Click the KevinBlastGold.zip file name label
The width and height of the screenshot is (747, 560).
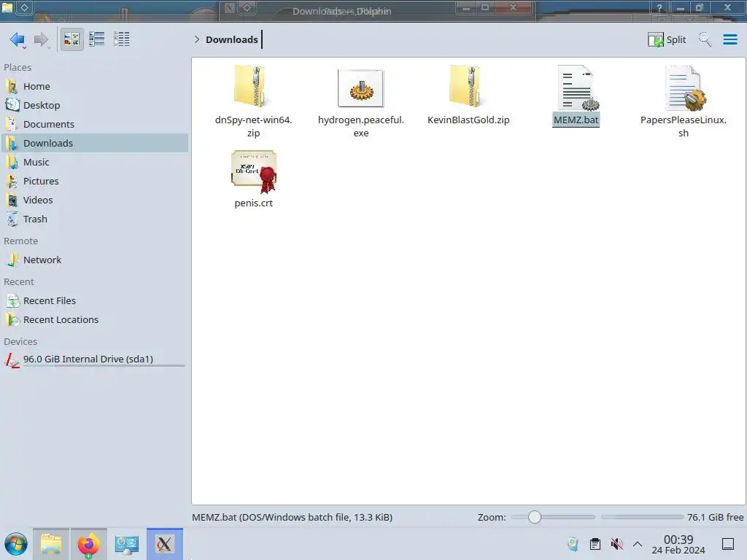pos(468,120)
